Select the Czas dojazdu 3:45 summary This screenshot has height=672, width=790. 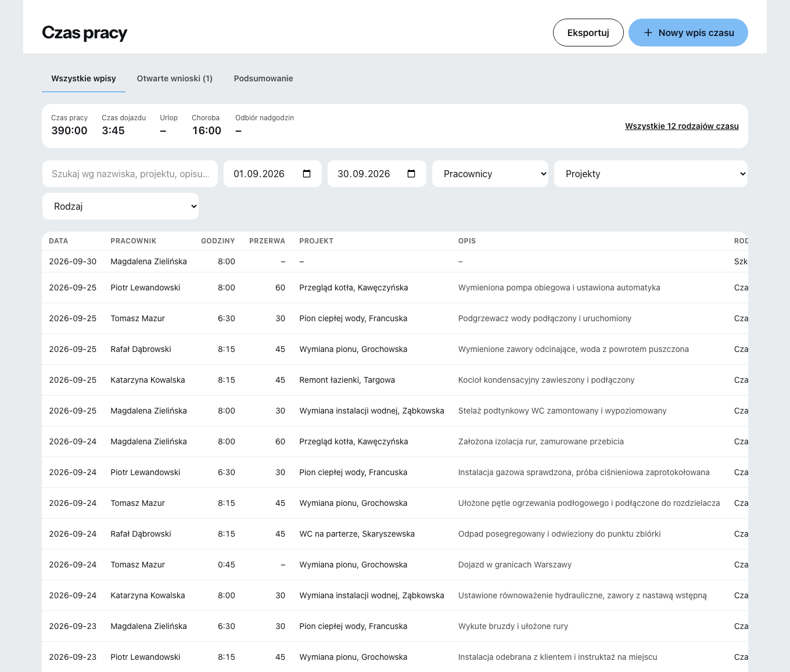point(124,125)
